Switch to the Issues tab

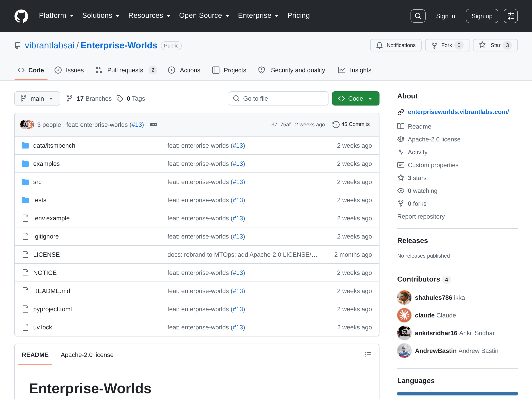point(69,70)
